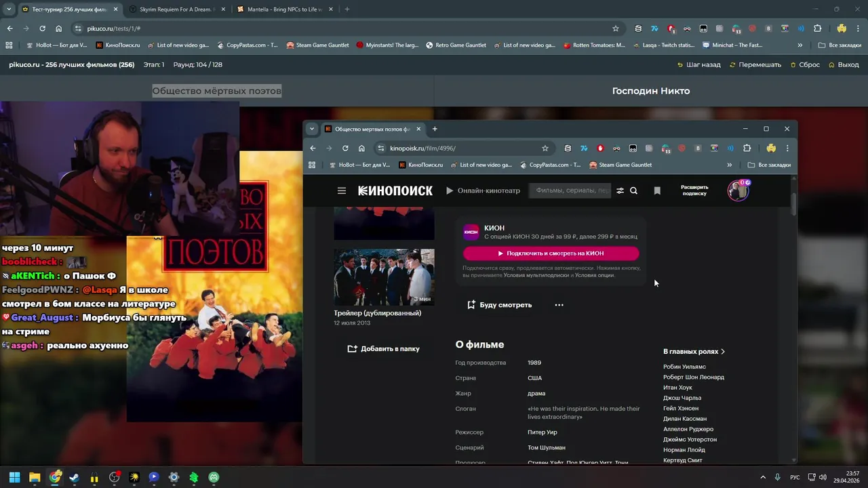Switch to Mantella Bring NPCs to Life tab

tap(285, 9)
